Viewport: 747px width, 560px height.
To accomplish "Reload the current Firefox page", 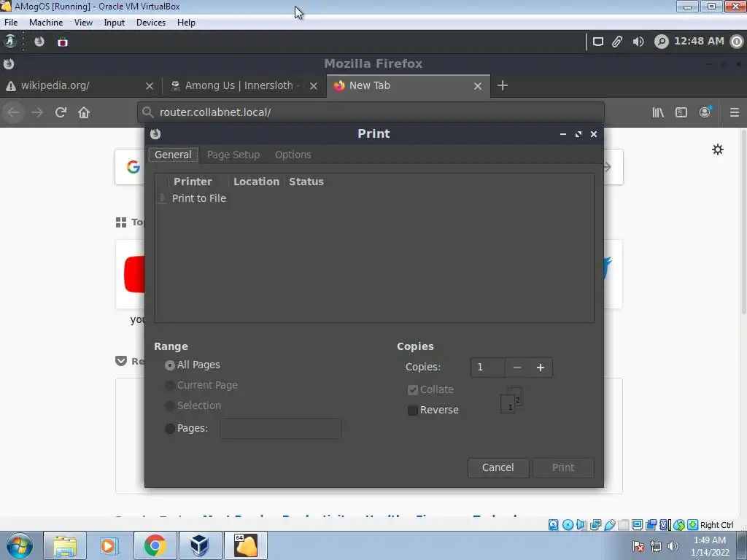I will (61, 112).
